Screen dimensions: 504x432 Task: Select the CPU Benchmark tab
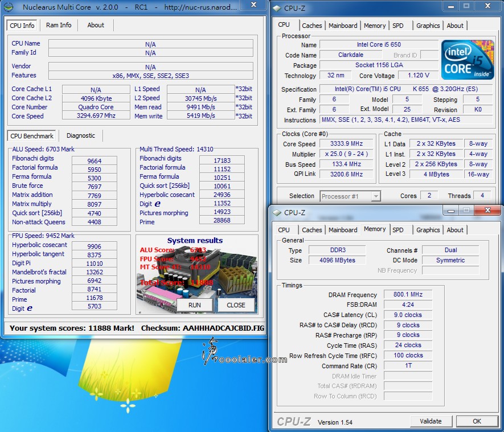pyautogui.click(x=32, y=136)
